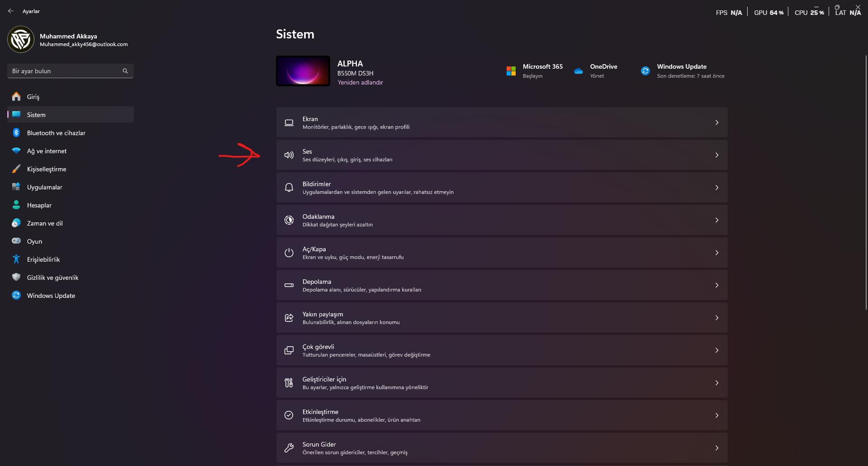
Task: Click the Wi-Fi icon for Ağ ve internet
Action: (x=16, y=151)
